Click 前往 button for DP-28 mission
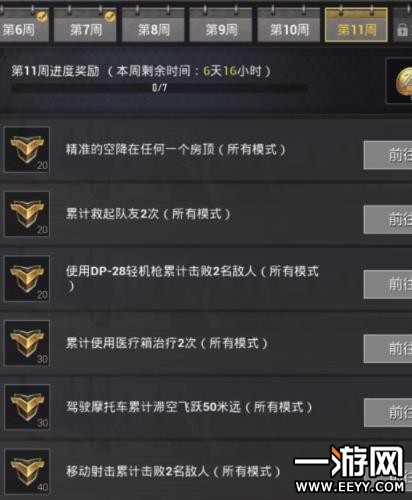This screenshot has width=412, height=500. [388, 284]
